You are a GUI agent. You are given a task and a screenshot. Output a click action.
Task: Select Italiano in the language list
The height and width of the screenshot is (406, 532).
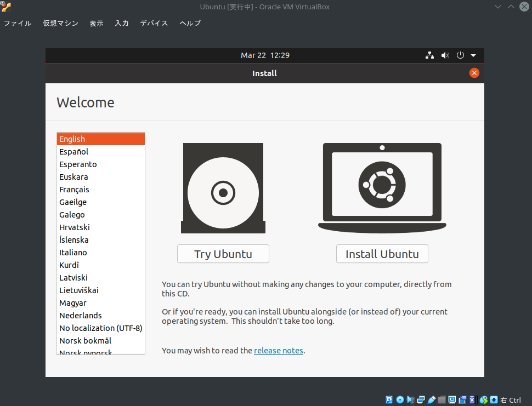tap(101, 253)
